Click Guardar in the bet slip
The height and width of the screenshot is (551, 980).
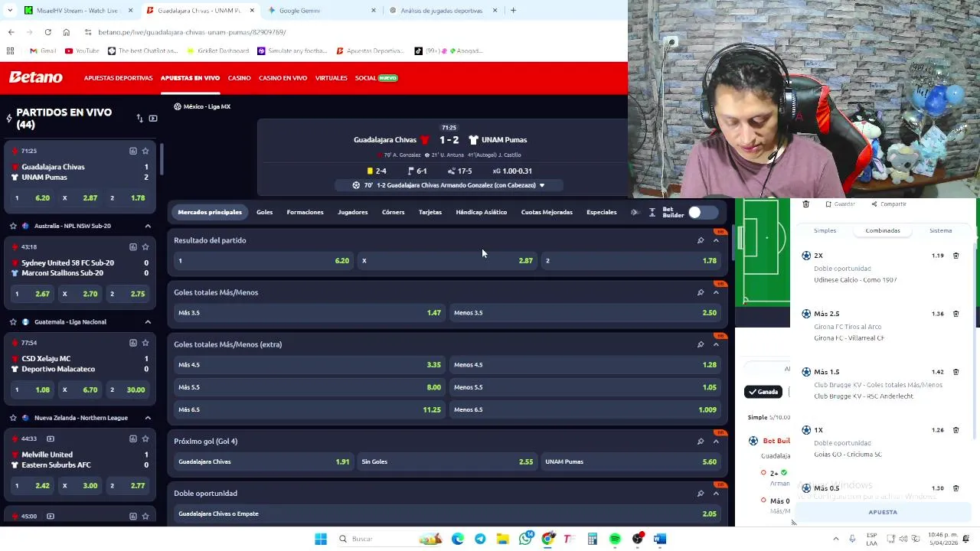tap(839, 204)
